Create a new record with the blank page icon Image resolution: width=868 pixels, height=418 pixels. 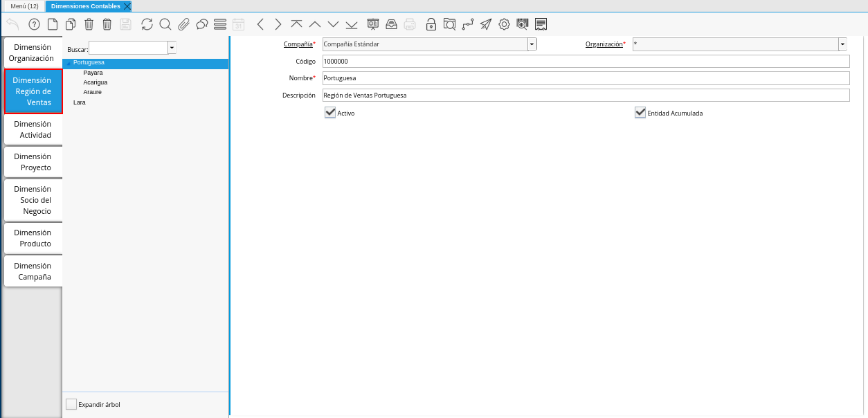coord(53,24)
